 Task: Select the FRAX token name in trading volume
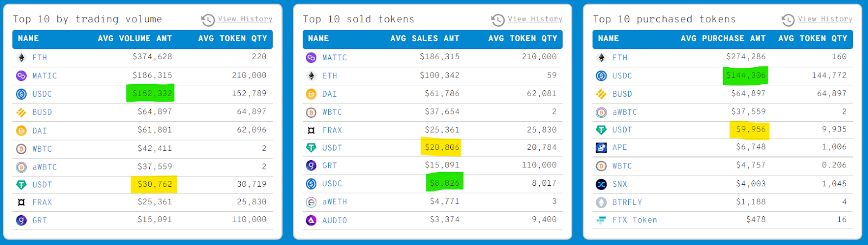pyautogui.click(x=42, y=203)
